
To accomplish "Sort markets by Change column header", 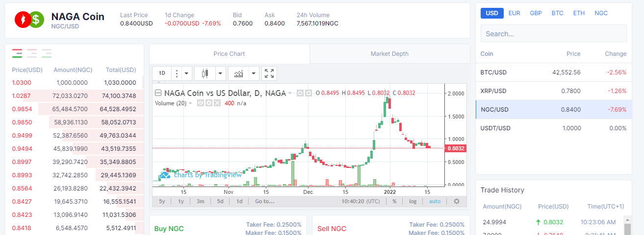I will click(616, 54).
